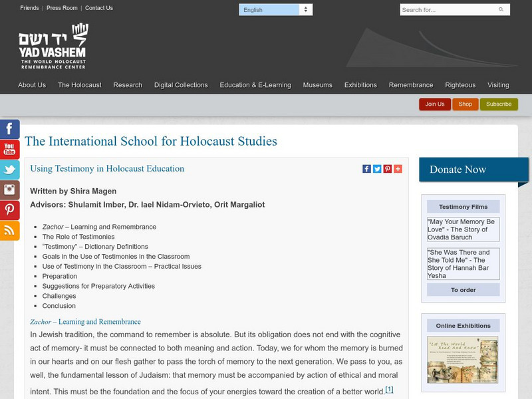The height and width of the screenshot is (399, 532).
Task: Click the Zachor – Learning and Remembrance section heading
Action: (85, 322)
